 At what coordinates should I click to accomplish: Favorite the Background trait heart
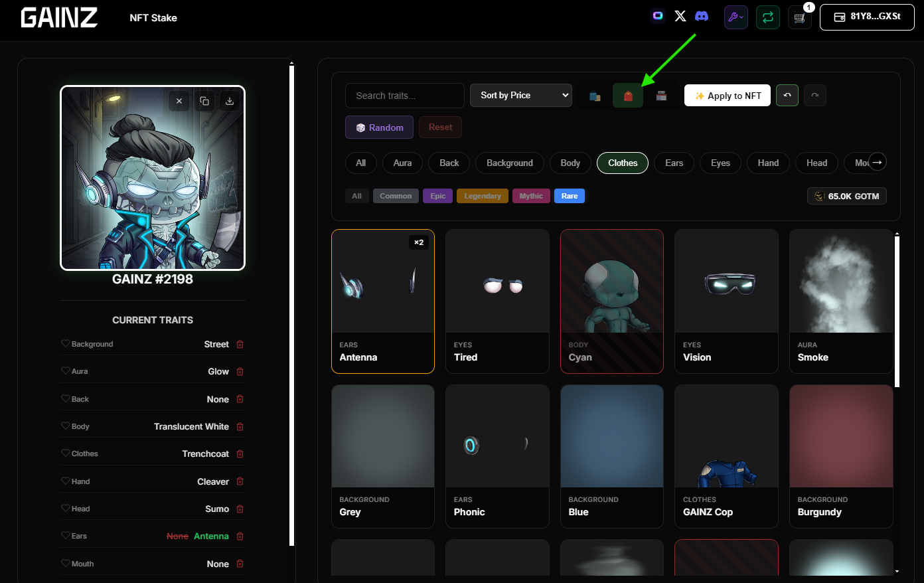point(65,344)
